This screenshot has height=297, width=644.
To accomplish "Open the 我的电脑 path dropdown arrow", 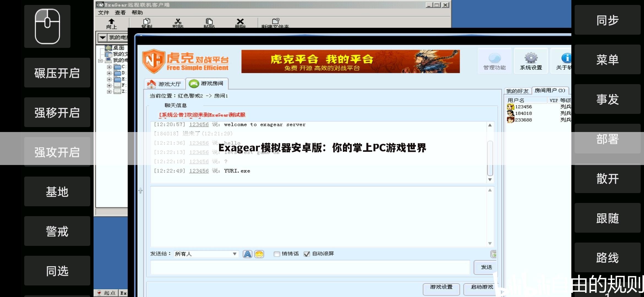I will (103, 38).
